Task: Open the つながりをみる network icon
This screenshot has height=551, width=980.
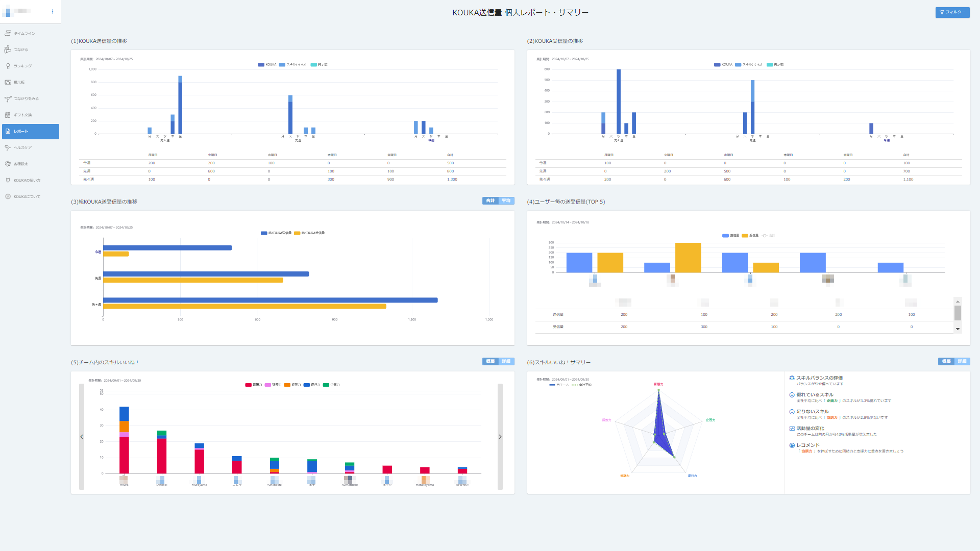Action: [8, 98]
